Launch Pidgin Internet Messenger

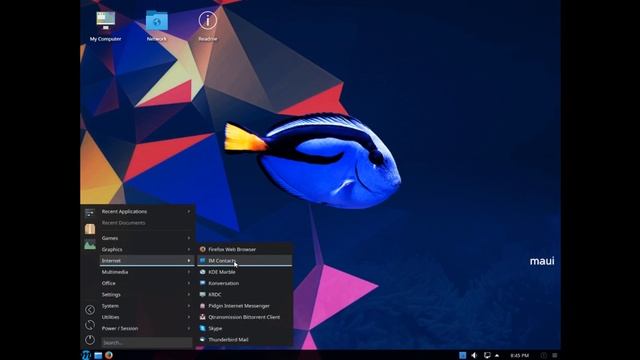(244, 306)
